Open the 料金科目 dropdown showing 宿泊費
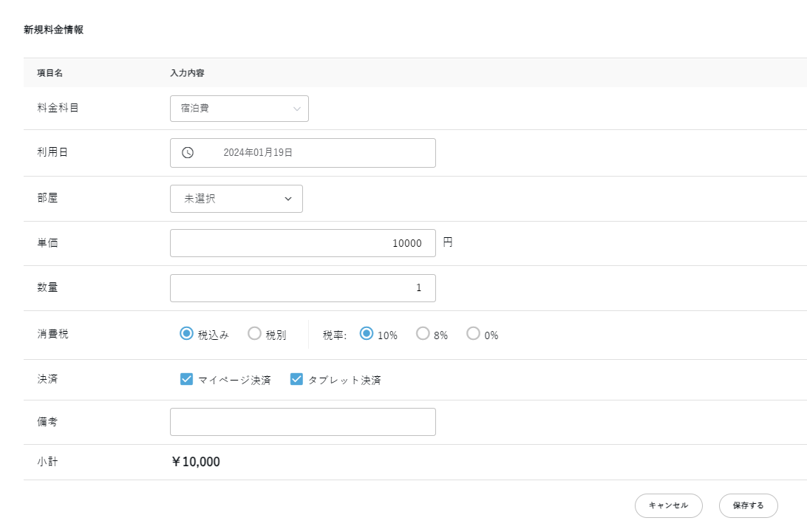This screenshot has height=532, width=807. point(239,109)
